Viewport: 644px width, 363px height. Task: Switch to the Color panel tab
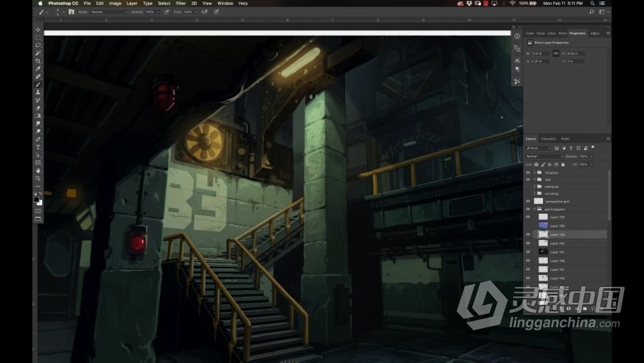[x=530, y=33]
